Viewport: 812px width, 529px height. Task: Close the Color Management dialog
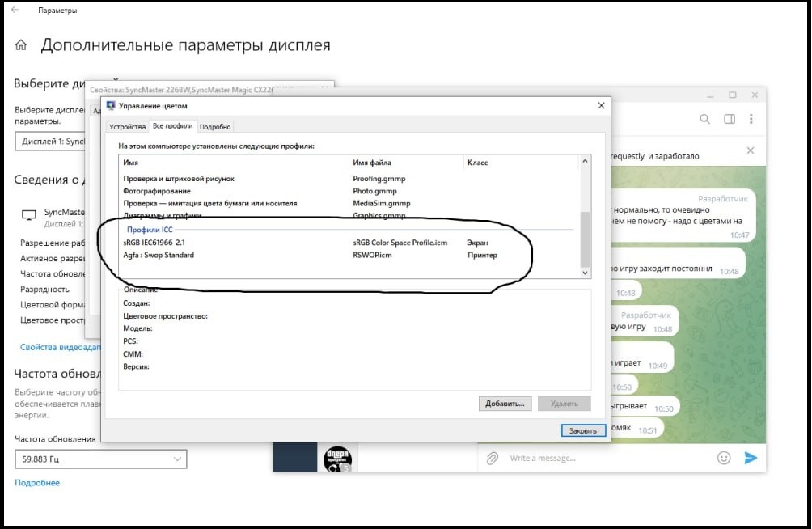(601, 105)
